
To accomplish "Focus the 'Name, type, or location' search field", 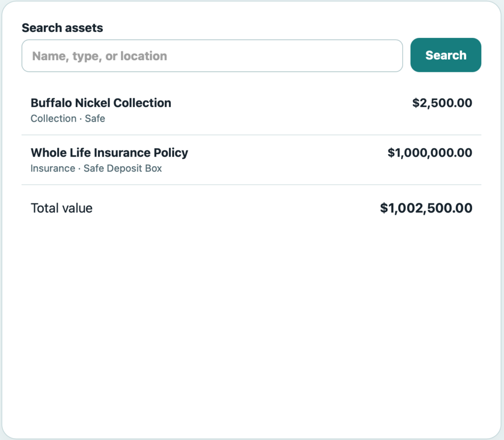I will tap(212, 56).
